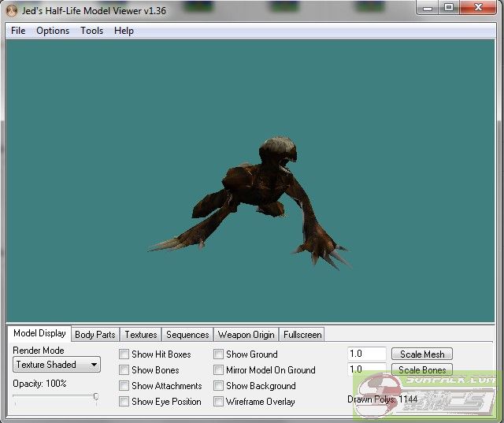Open the Help menu
This screenshot has height=423, width=504.
[x=124, y=31]
